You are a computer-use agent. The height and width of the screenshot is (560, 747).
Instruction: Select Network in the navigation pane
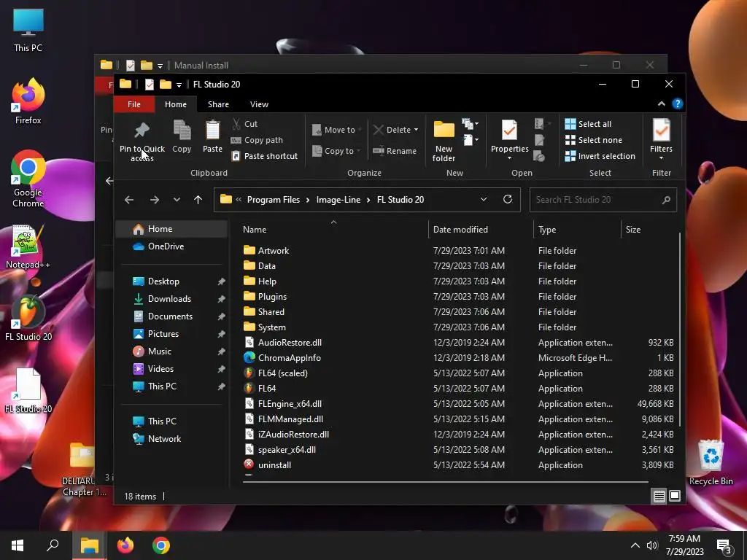[x=172, y=438]
